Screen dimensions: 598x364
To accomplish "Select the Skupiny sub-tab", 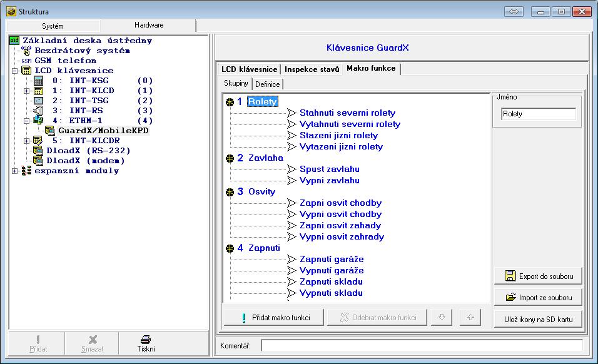I will click(x=236, y=83).
